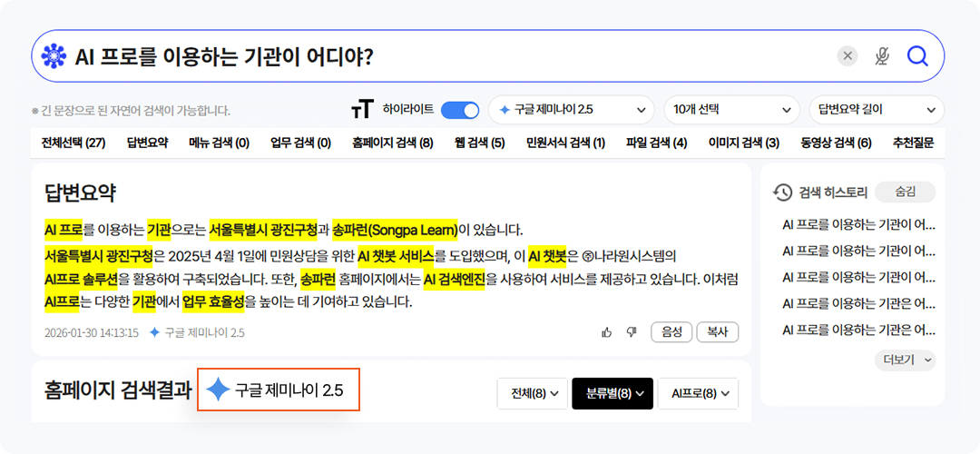
Task: Toggle the 하이라이트 highlight switch
Action: [x=460, y=110]
